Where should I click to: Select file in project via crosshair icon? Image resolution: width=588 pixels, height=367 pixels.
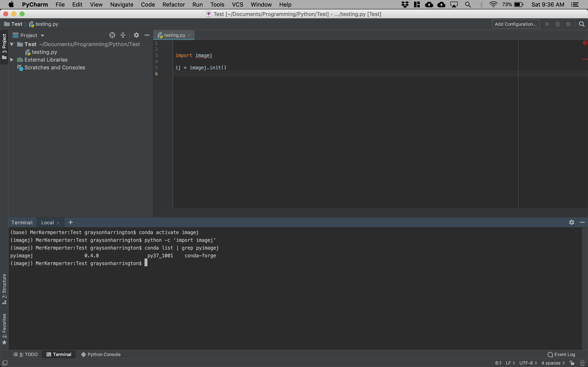click(112, 35)
